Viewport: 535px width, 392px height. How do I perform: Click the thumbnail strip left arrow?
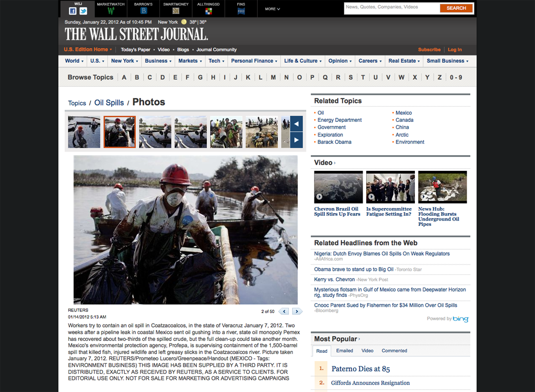pos(296,123)
